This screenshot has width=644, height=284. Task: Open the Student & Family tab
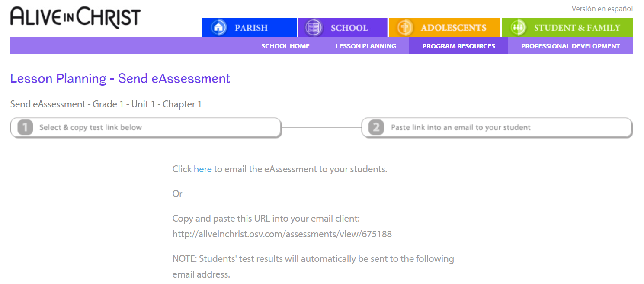coord(567,27)
